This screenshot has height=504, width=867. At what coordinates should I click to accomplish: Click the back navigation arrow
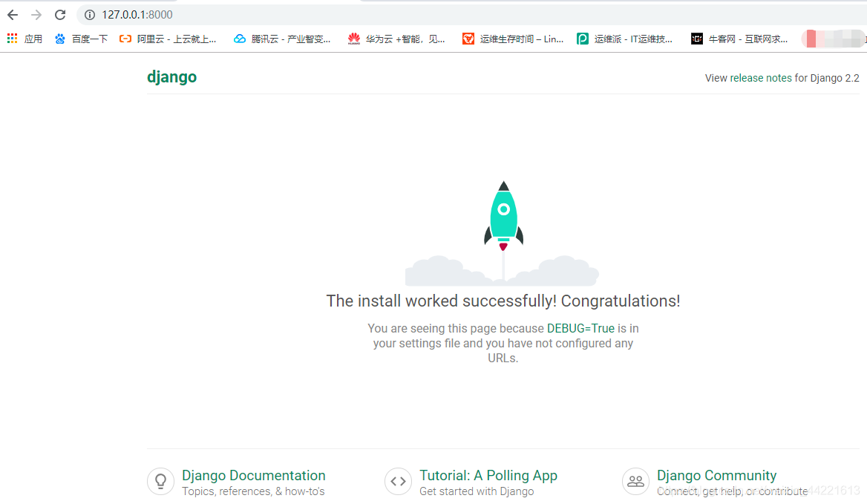tap(12, 14)
